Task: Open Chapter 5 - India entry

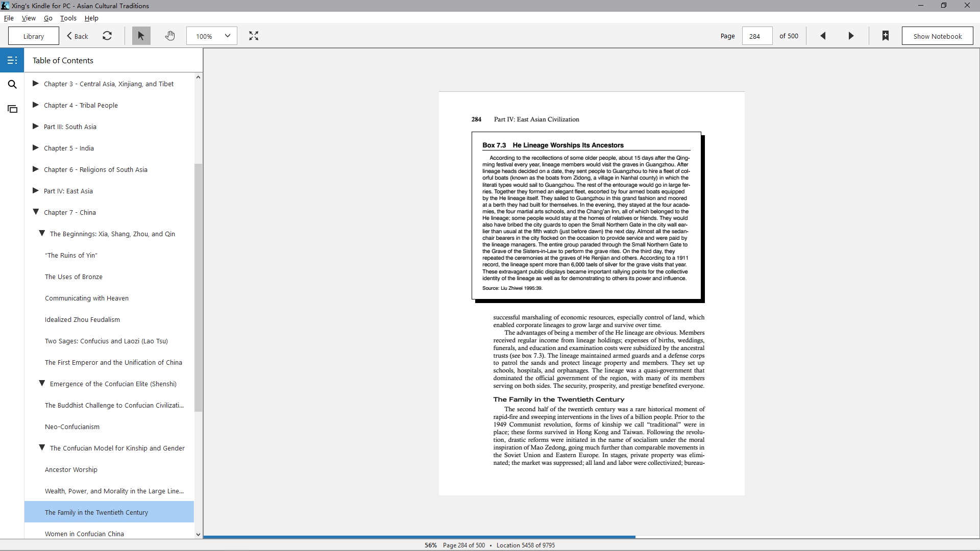Action: (69, 148)
